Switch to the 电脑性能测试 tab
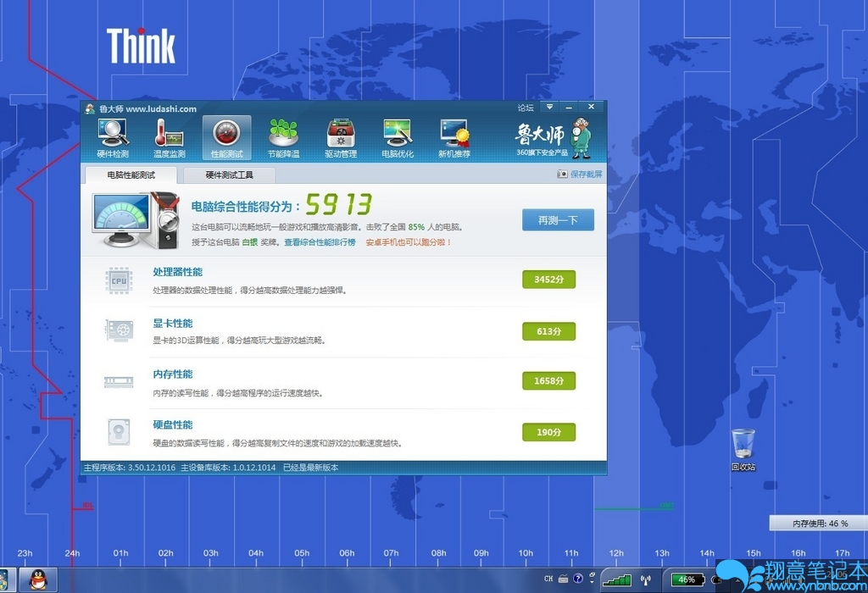 tap(131, 175)
